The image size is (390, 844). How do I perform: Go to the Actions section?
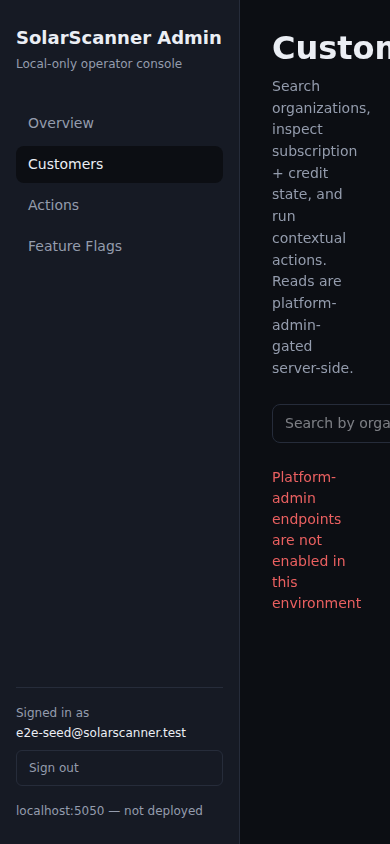[119, 205]
